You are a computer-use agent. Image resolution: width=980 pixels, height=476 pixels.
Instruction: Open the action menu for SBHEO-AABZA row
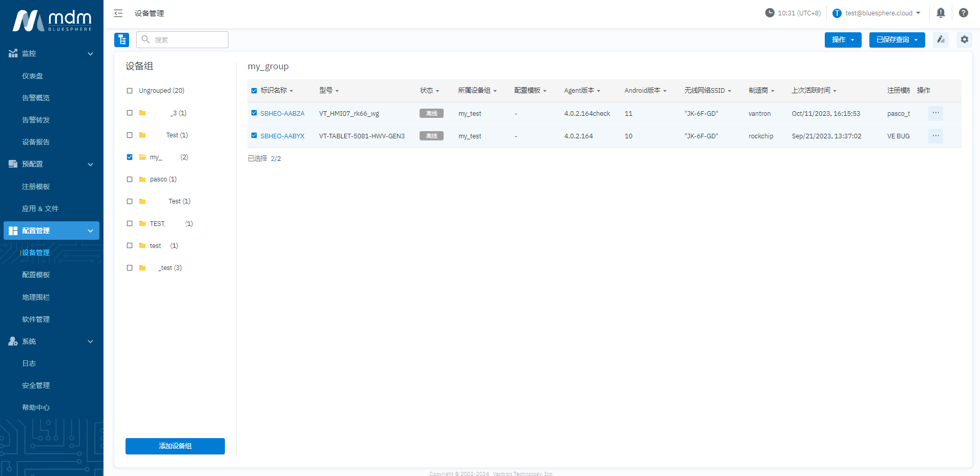935,113
